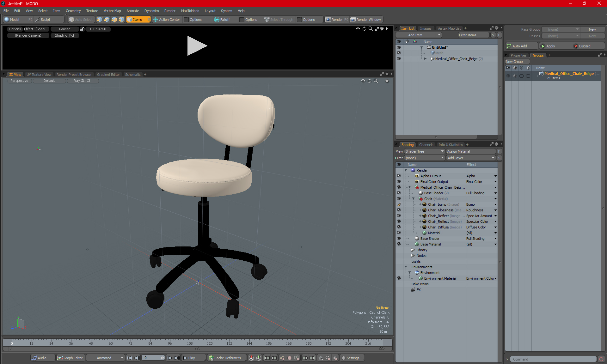This screenshot has width=607, height=364.
Task: Expand Medical_Office_Chair_Beige in Item List
Action: [x=425, y=59]
